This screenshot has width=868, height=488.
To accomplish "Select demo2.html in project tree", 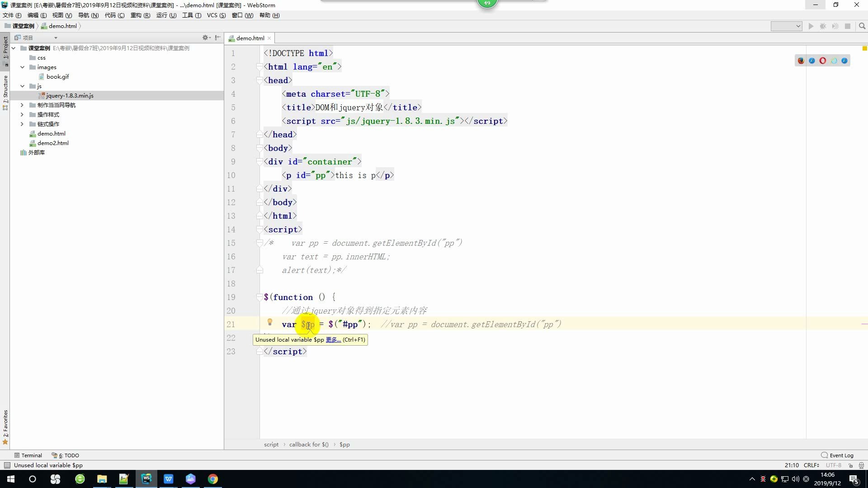I will [53, 143].
